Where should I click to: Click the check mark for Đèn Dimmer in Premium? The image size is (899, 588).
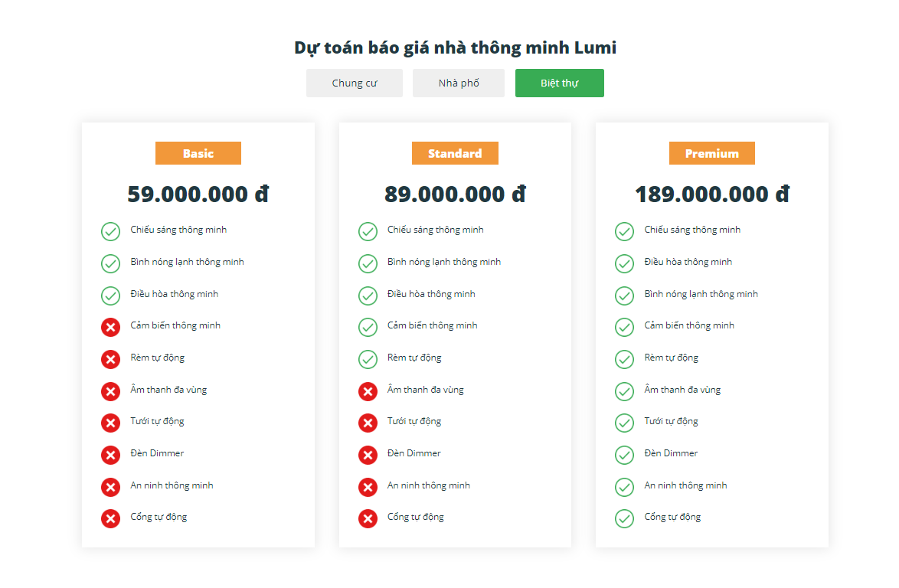tap(624, 454)
